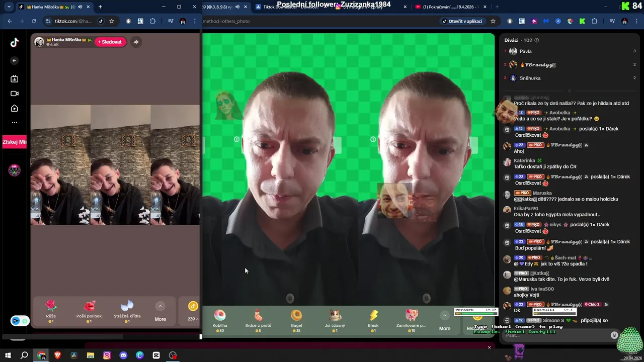Send the Srdce z prstů gift
644x362 pixels.
tap(258, 320)
